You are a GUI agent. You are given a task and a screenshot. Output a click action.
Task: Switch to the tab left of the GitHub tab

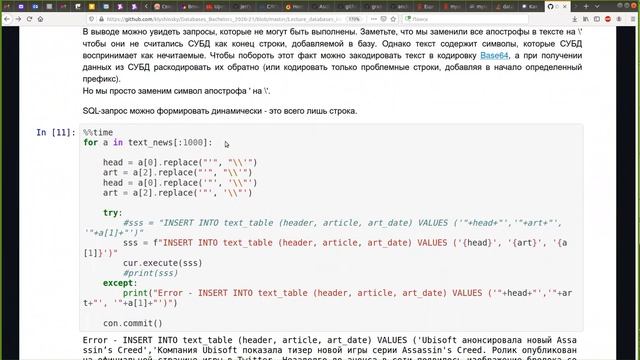[x=531, y=7]
